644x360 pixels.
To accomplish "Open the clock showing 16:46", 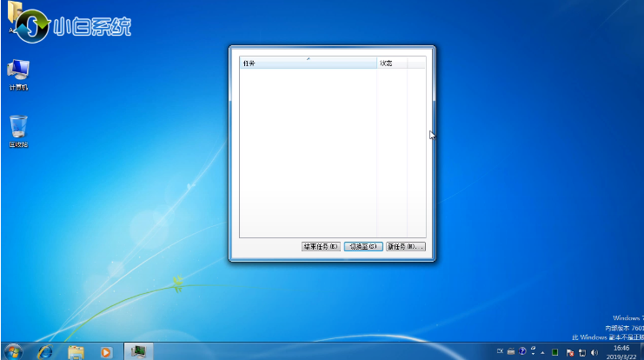I will coord(621,352).
